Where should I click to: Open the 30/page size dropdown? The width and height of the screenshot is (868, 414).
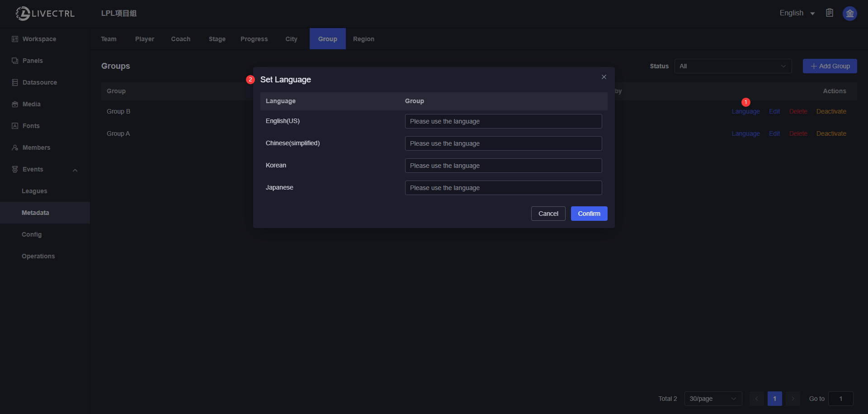(712, 399)
